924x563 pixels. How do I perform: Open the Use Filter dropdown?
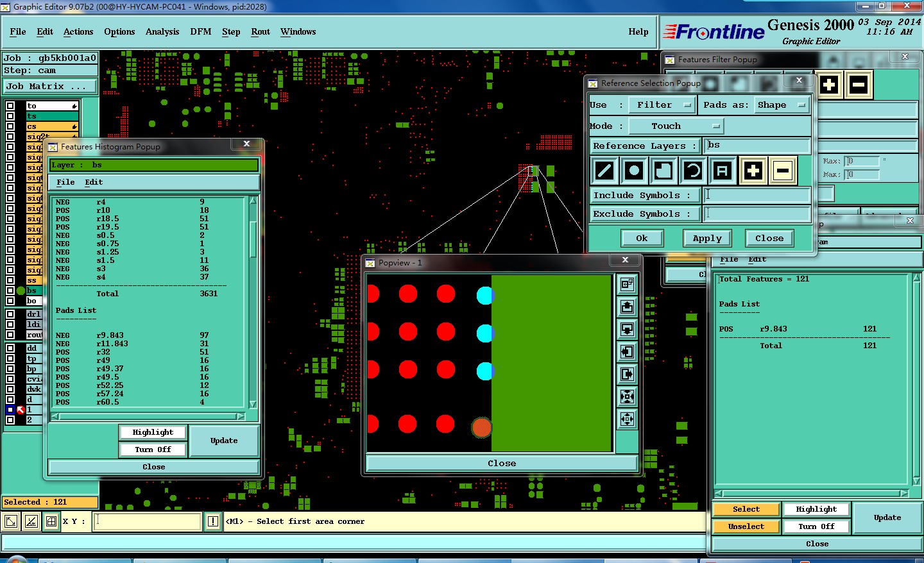tap(662, 105)
